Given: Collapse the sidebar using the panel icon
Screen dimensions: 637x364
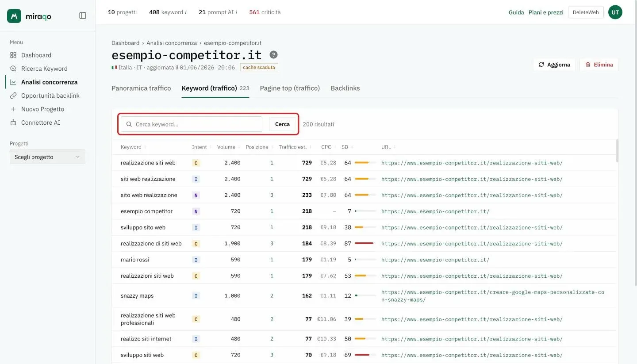Looking at the screenshot, I should (83, 15).
